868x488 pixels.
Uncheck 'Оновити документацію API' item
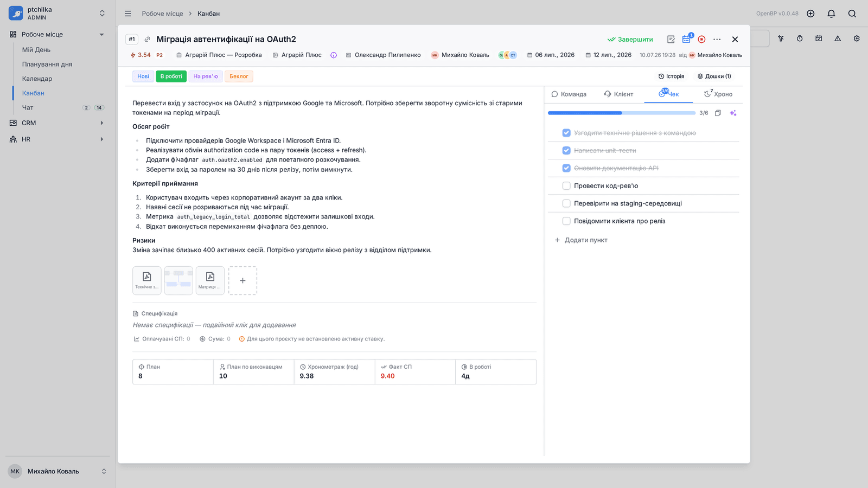pos(566,168)
